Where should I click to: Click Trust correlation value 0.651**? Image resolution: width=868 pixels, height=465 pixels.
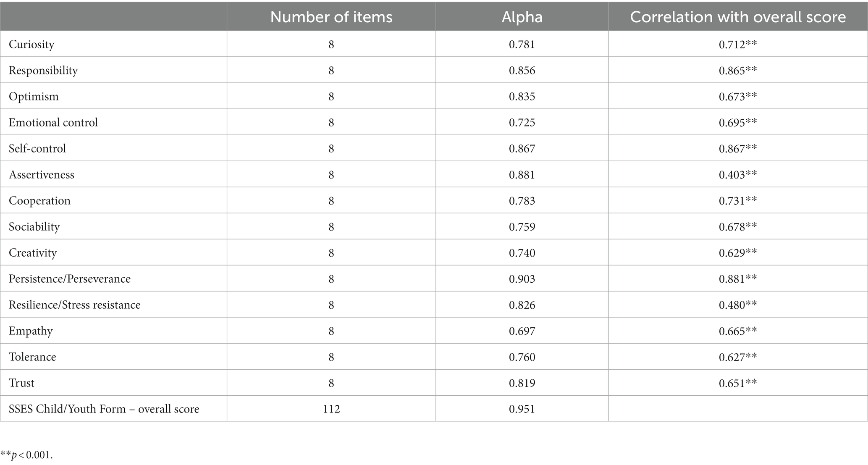tap(738, 383)
